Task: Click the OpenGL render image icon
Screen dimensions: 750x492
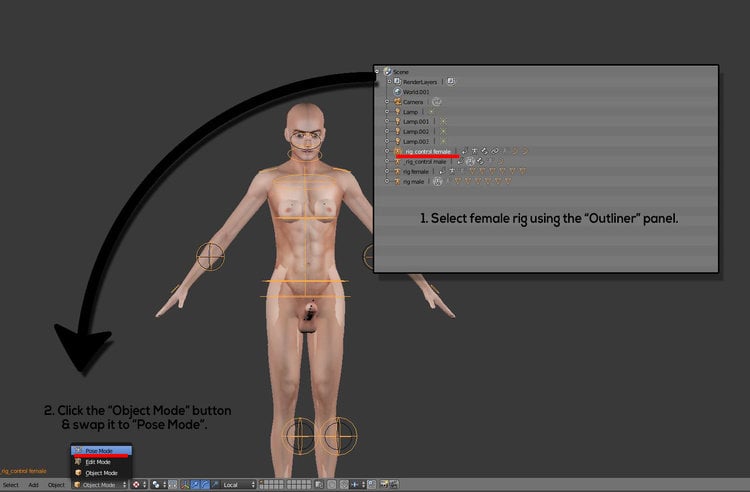Action: pos(384,485)
